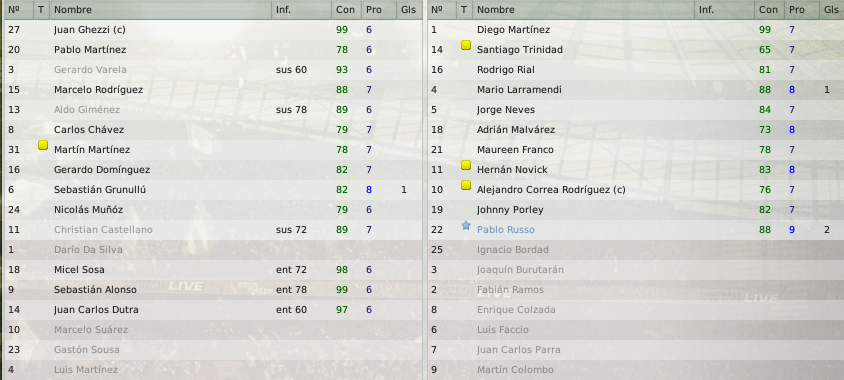Screen dimensions: 844x380
Task: Select substitute Micel Sosa row
Action: point(213,270)
